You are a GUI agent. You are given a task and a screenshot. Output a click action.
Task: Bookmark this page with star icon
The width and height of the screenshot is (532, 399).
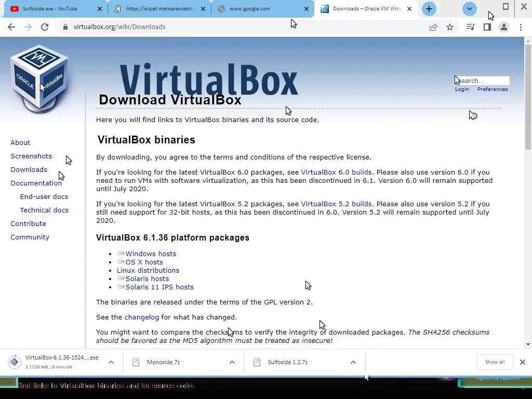pyautogui.click(x=450, y=27)
